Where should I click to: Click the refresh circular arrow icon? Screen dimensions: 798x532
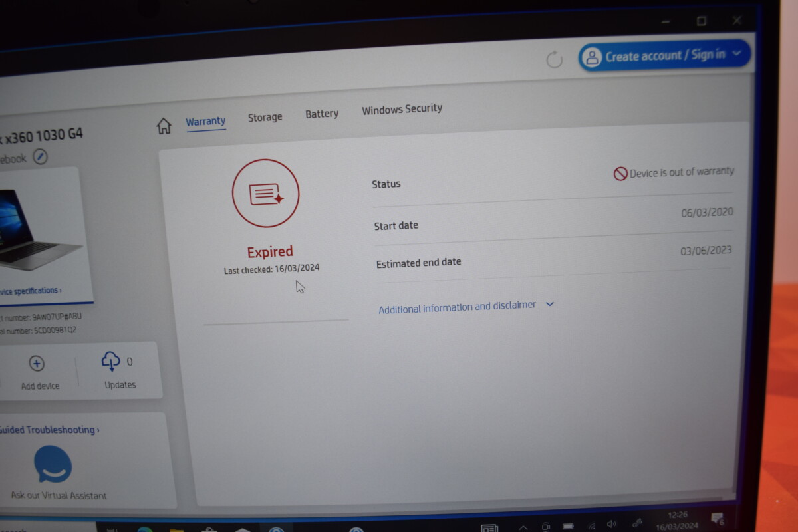coord(554,60)
